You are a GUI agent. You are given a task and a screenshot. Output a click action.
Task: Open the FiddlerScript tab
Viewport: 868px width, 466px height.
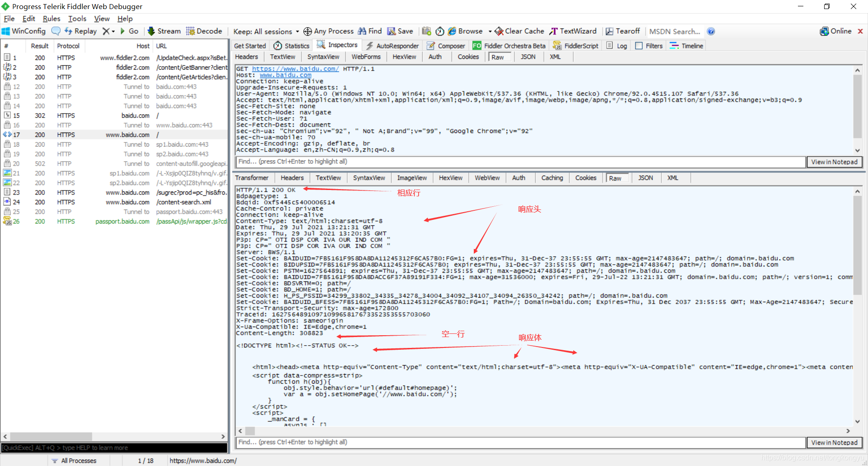click(x=576, y=46)
